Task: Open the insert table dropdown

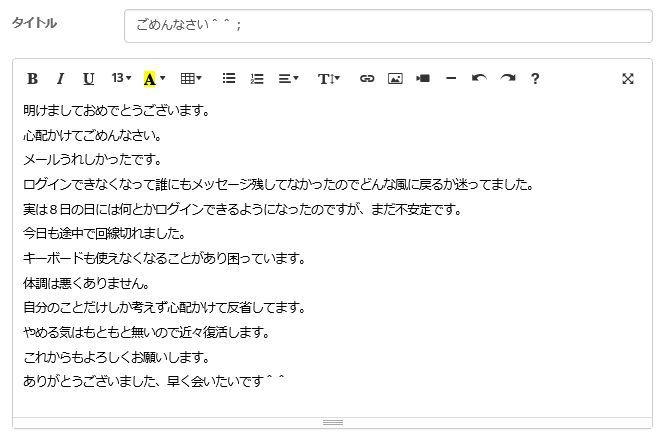Action: coord(190,79)
